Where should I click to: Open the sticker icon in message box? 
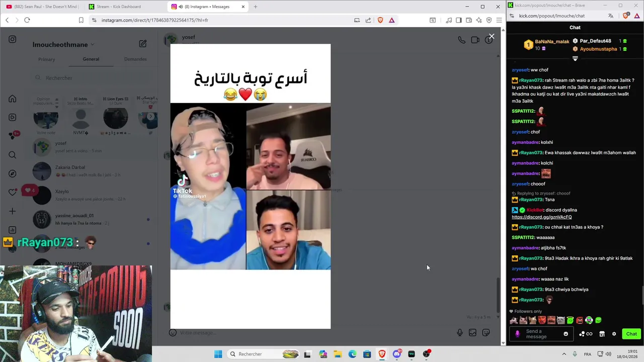pos(486,332)
